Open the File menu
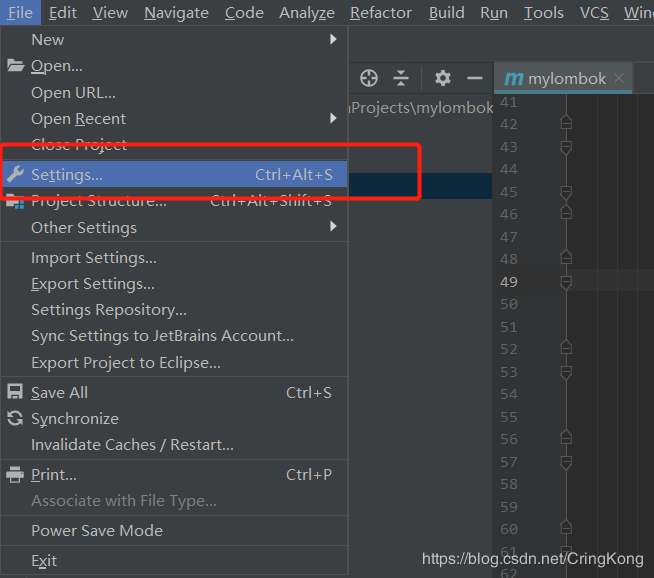654x578 pixels. point(20,13)
